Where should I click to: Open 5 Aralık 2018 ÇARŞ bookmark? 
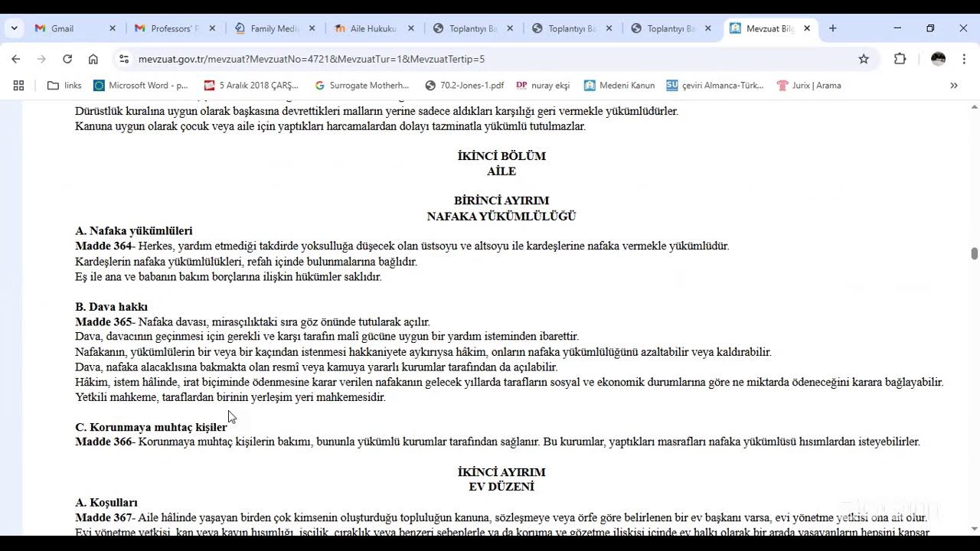point(251,86)
